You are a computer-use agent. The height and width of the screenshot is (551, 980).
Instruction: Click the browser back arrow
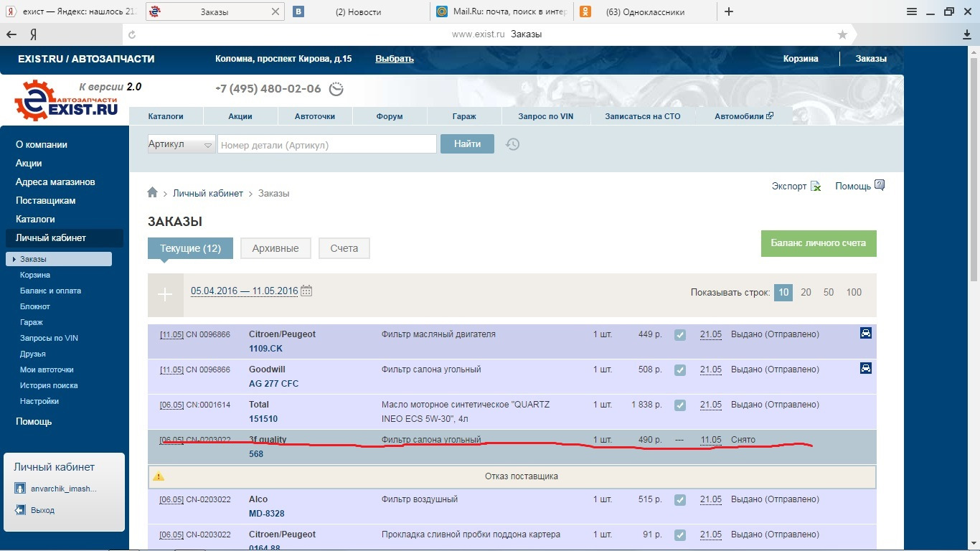[x=11, y=34]
